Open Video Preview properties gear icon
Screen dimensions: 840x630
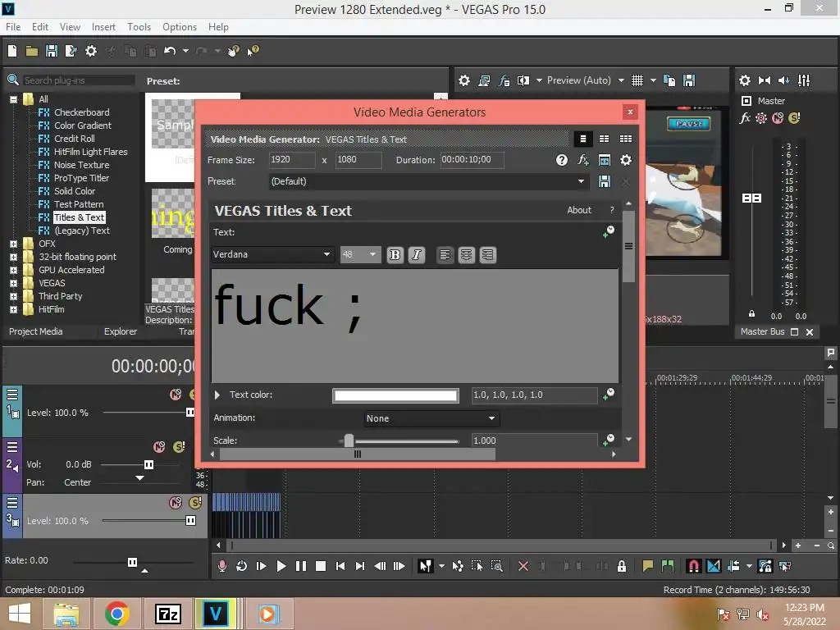(464, 80)
